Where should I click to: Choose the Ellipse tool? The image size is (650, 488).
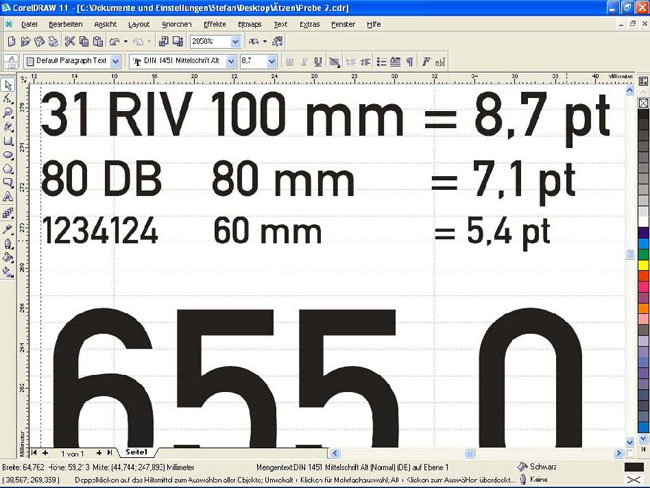[8, 156]
